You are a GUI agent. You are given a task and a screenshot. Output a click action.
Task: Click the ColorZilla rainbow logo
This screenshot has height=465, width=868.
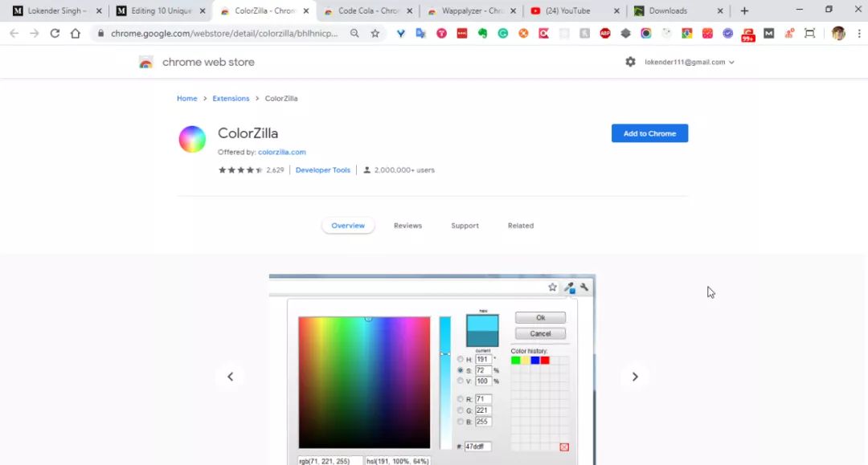click(x=192, y=139)
